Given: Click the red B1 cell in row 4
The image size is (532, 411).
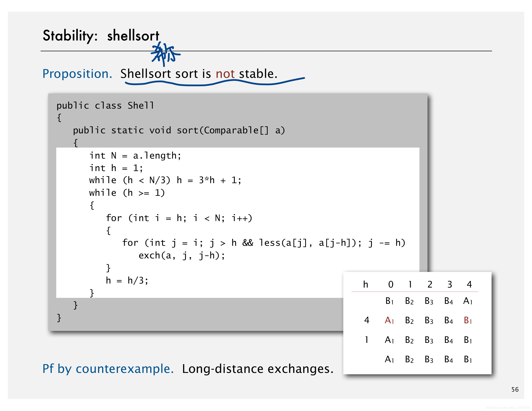Looking at the screenshot, I should (x=468, y=320).
